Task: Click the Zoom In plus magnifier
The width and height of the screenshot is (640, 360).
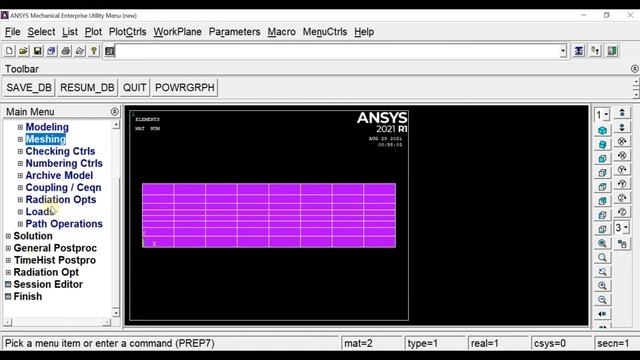Action: click(602, 286)
